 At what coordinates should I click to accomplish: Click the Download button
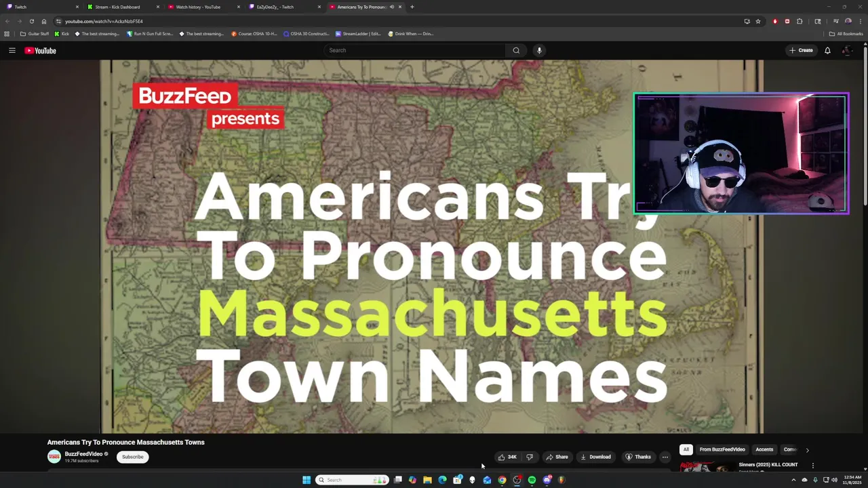coord(595,457)
